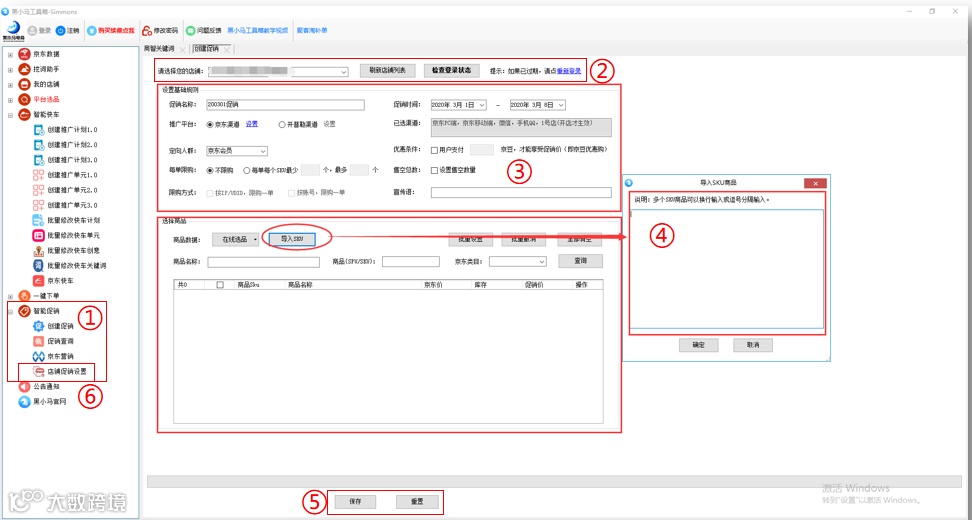Open the 在线选品 dropdown button
This screenshot has width=972, height=520.
click(x=236, y=239)
